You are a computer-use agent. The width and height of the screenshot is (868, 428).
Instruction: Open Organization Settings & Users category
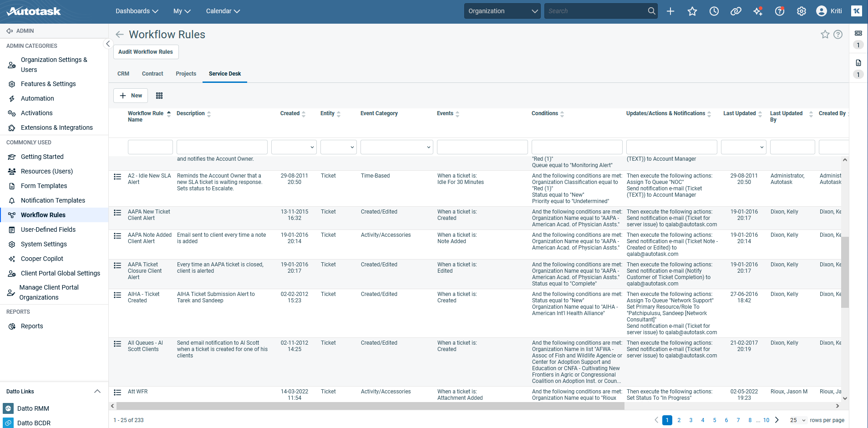54,65
